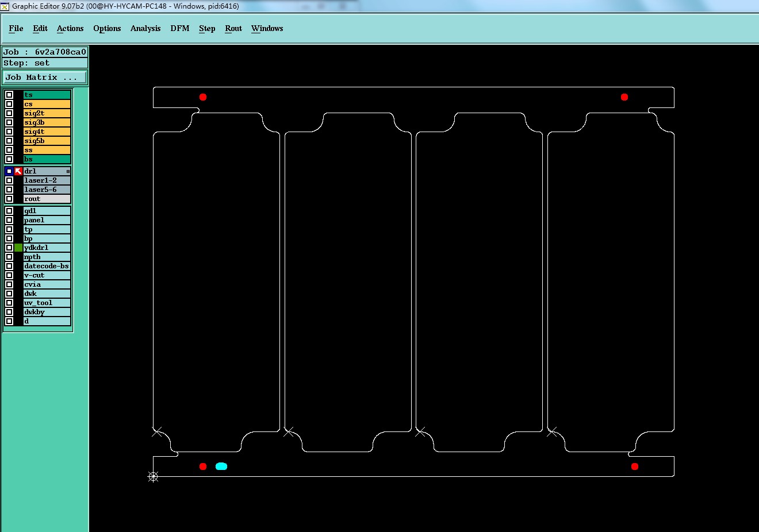Toggle display checkbox for laser1-2 layer
The width and height of the screenshot is (759, 532).
pyautogui.click(x=9, y=180)
